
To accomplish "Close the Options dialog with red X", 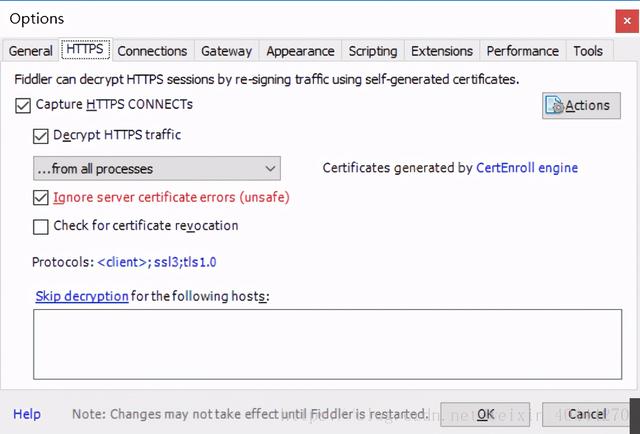I will point(627,21).
